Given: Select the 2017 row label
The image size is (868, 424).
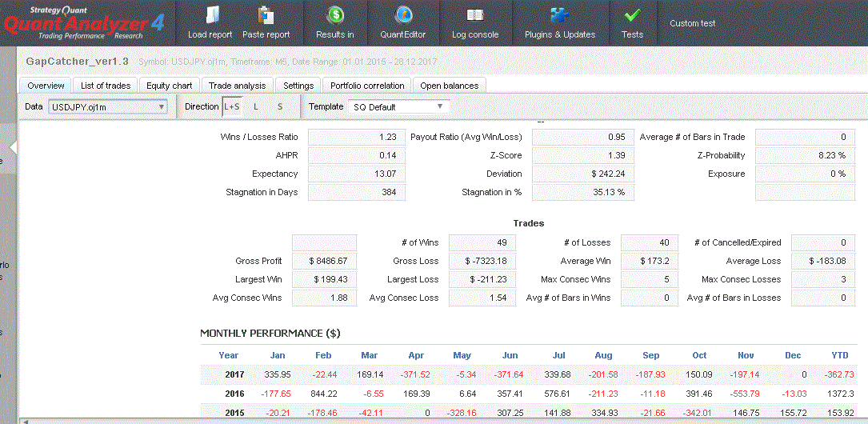Looking at the screenshot, I should tap(234, 374).
